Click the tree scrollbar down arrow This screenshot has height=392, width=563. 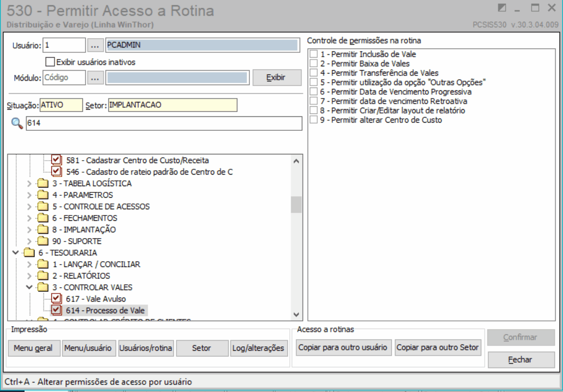point(296,315)
